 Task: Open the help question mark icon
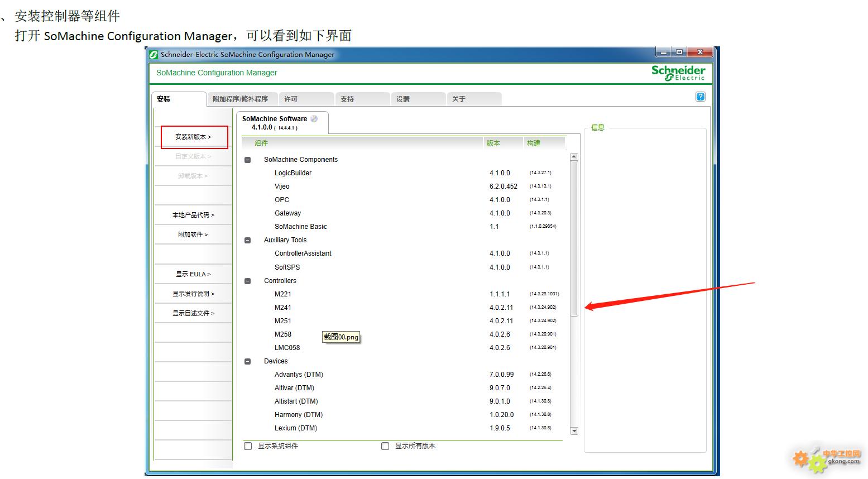pos(701,97)
